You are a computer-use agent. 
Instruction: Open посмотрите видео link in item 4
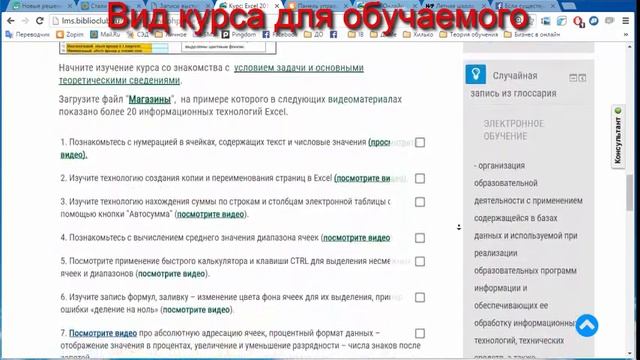click(x=356, y=238)
